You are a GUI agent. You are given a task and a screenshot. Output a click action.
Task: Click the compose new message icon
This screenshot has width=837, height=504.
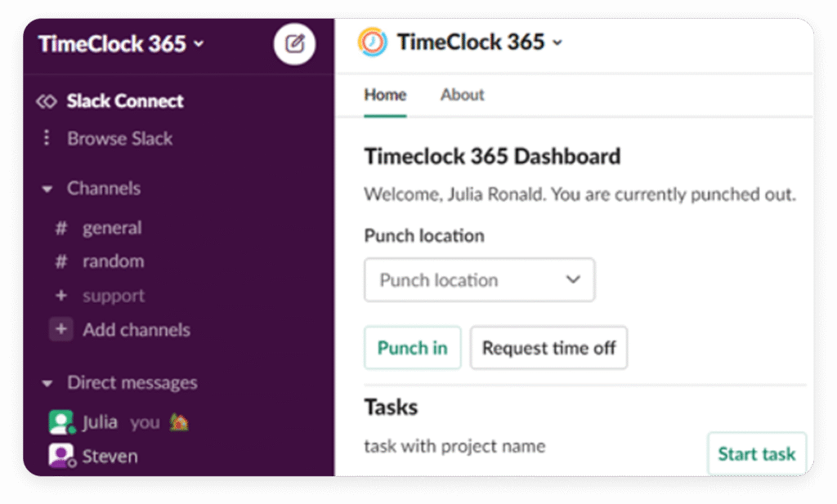click(294, 43)
